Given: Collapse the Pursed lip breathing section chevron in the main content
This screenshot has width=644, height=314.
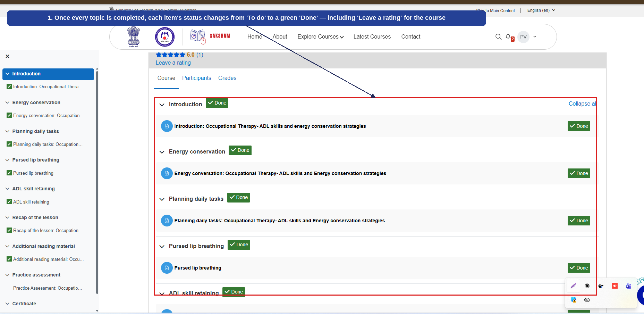Looking at the screenshot, I should click(x=162, y=246).
